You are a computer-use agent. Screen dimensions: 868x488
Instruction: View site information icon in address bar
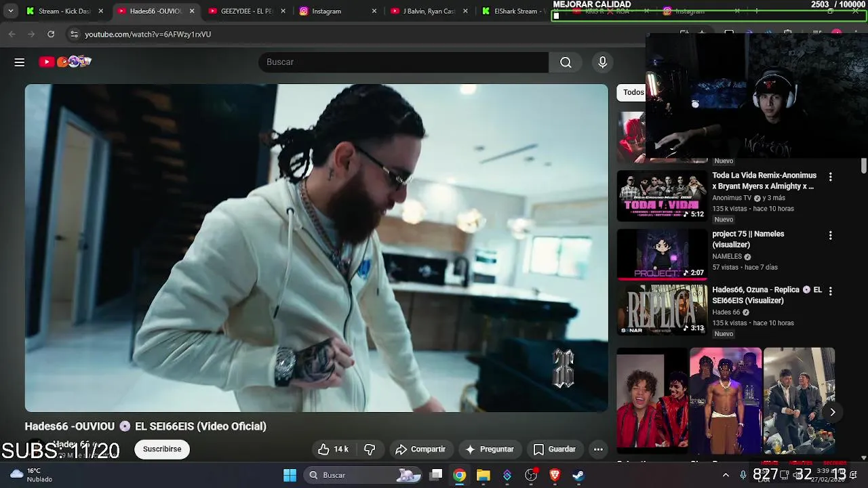[74, 34]
